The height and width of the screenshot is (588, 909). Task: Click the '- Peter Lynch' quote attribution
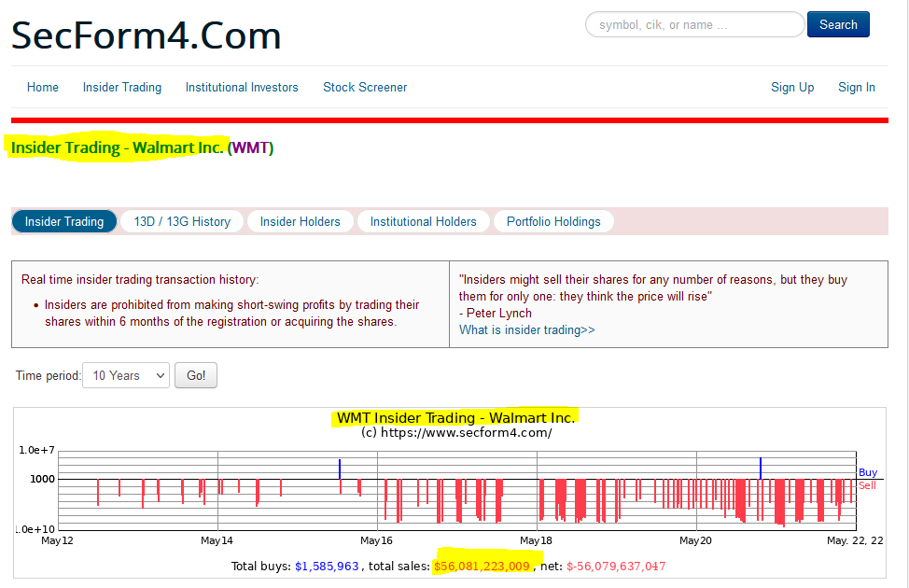[x=496, y=314]
